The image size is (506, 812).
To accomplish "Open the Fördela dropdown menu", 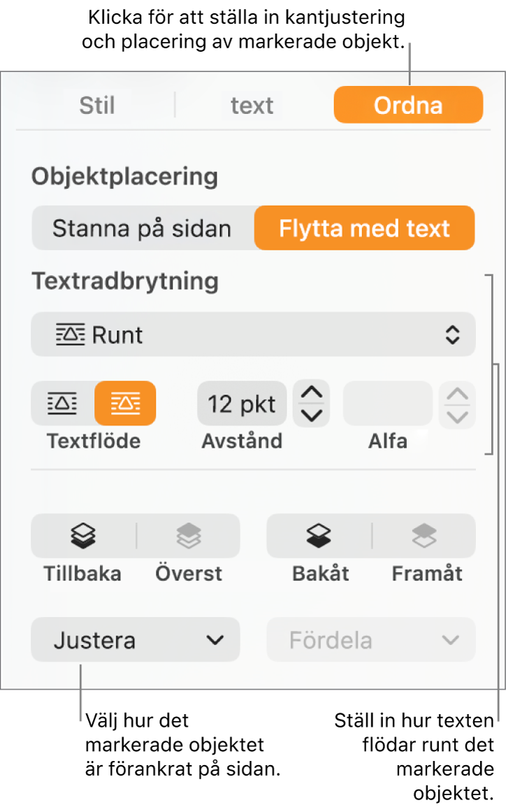I will (x=371, y=640).
